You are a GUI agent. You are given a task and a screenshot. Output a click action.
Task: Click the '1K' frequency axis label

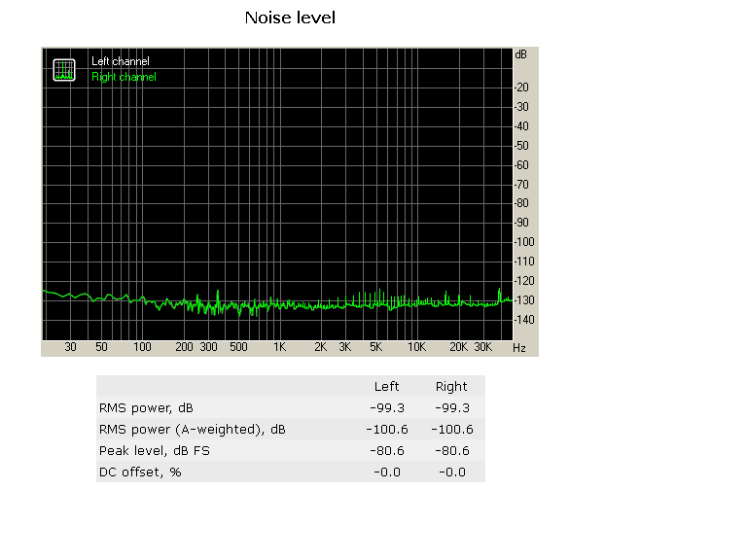(280, 347)
